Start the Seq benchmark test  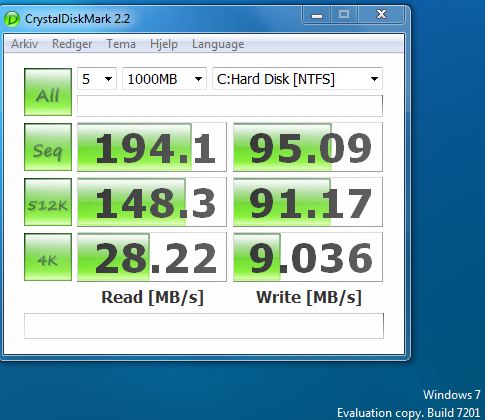(48, 147)
